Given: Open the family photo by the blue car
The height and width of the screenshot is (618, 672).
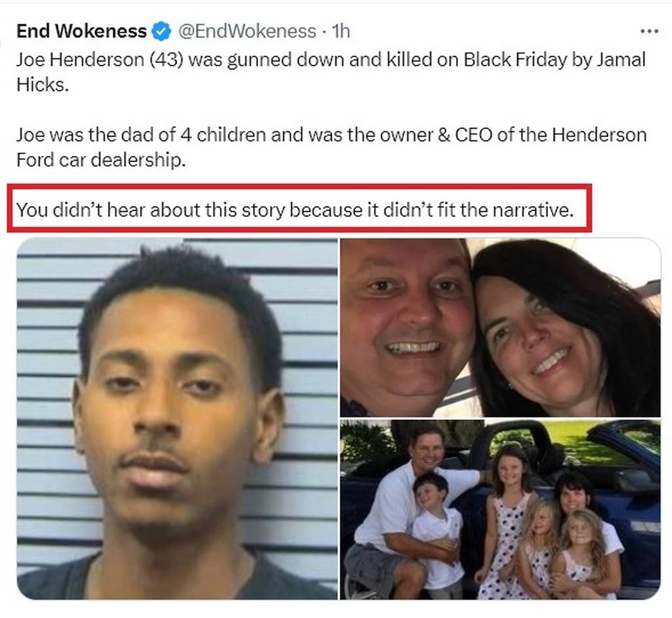Looking at the screenshot, I should click(x=500, y=510).
